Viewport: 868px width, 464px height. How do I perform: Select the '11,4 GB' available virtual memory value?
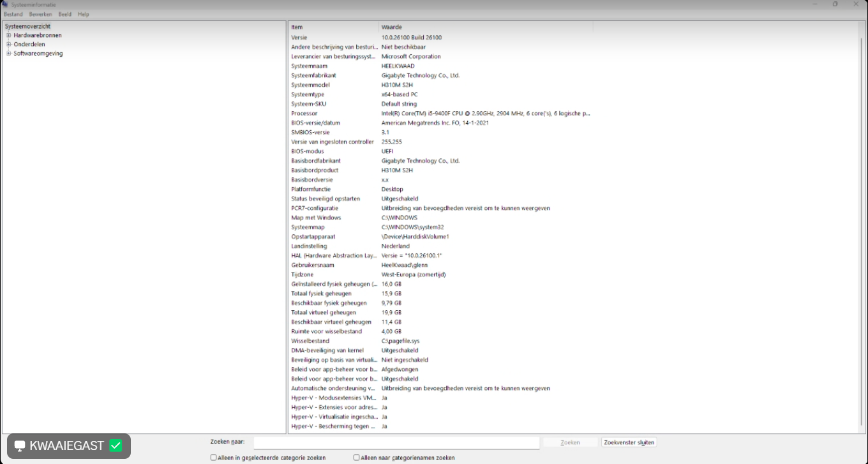(392, 322)
